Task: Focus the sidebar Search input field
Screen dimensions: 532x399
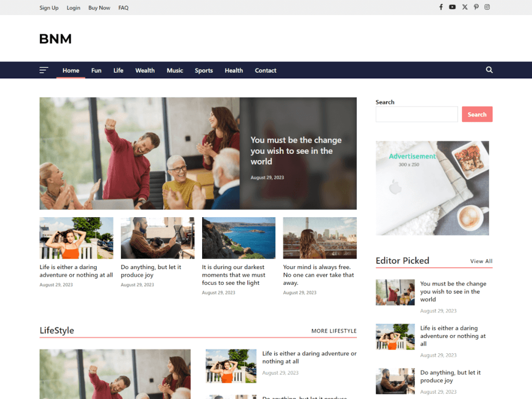Action: (x=417, y=114)
